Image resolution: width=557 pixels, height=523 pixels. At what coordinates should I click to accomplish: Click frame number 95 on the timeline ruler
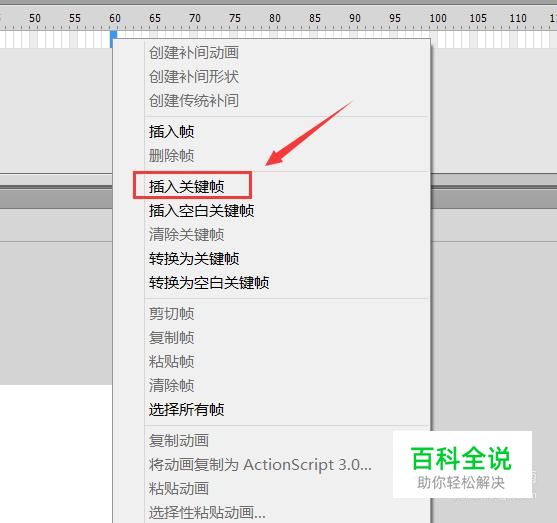pyautogui.click(x=395, y=18)
